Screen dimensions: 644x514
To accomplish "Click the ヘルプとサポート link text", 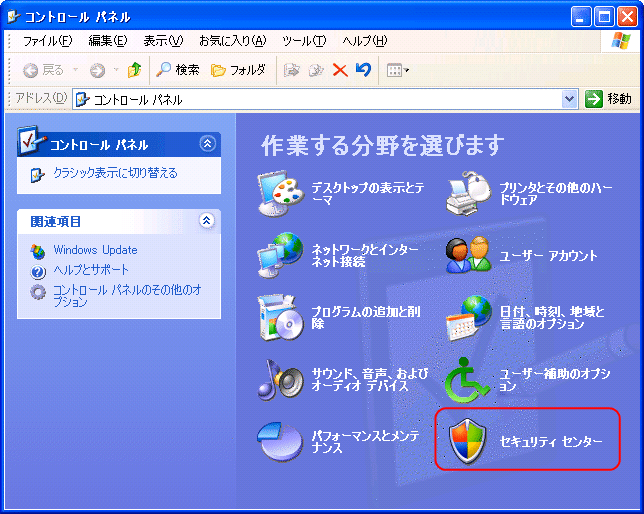I will (x=91, y=270).
